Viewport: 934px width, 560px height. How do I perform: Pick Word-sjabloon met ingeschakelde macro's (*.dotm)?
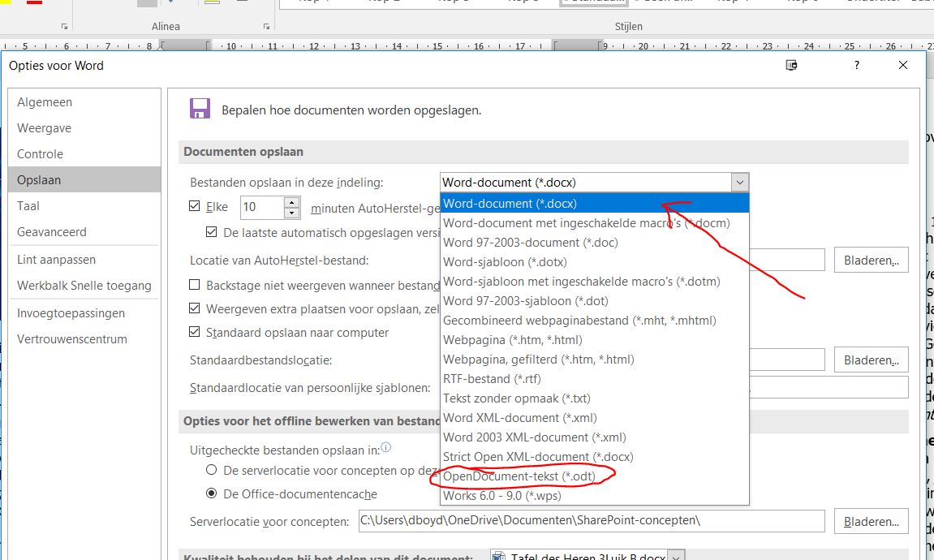pos(595,281)
